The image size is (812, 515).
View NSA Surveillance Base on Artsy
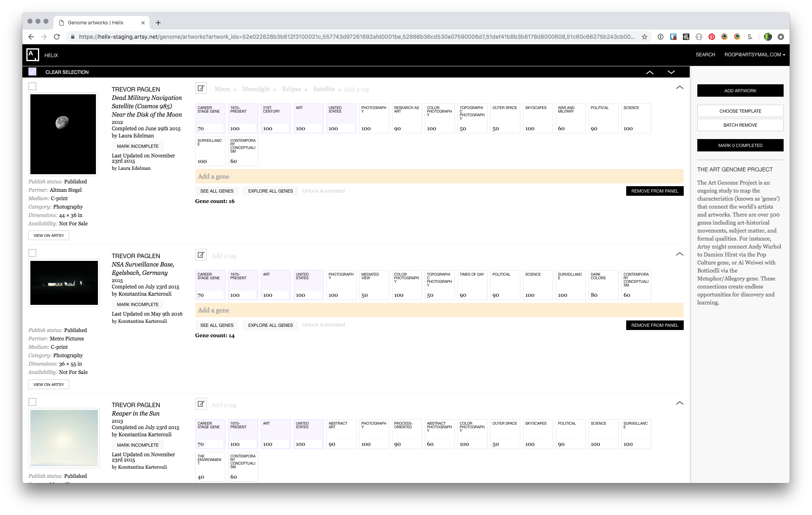(x=49, y=384)
